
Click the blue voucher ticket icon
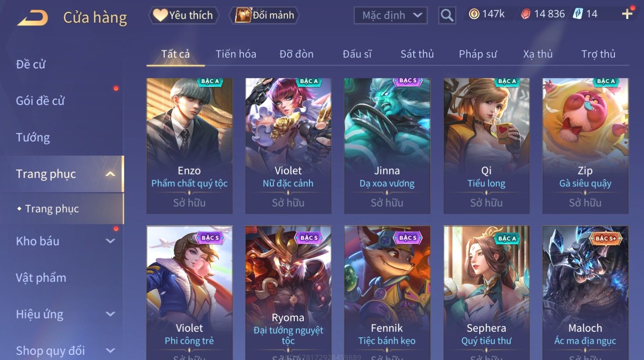tap(578, 14)
